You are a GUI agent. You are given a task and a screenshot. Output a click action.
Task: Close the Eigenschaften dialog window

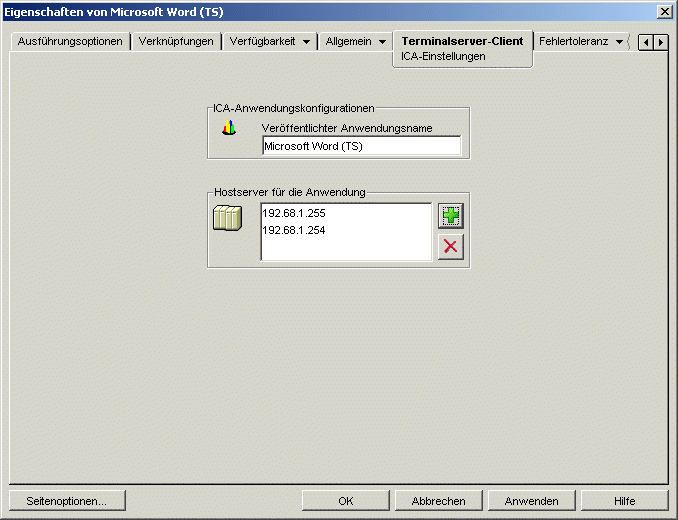(664, 12)
